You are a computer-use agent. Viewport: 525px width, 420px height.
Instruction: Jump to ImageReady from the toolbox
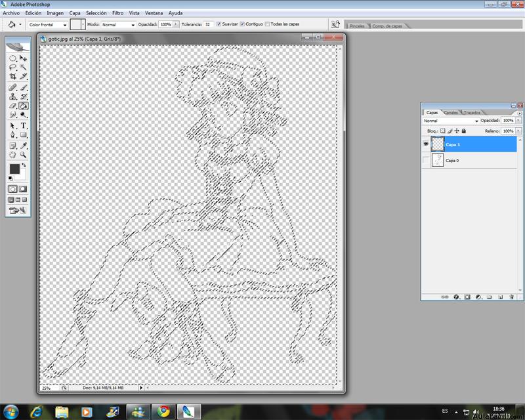coord(18,211)
